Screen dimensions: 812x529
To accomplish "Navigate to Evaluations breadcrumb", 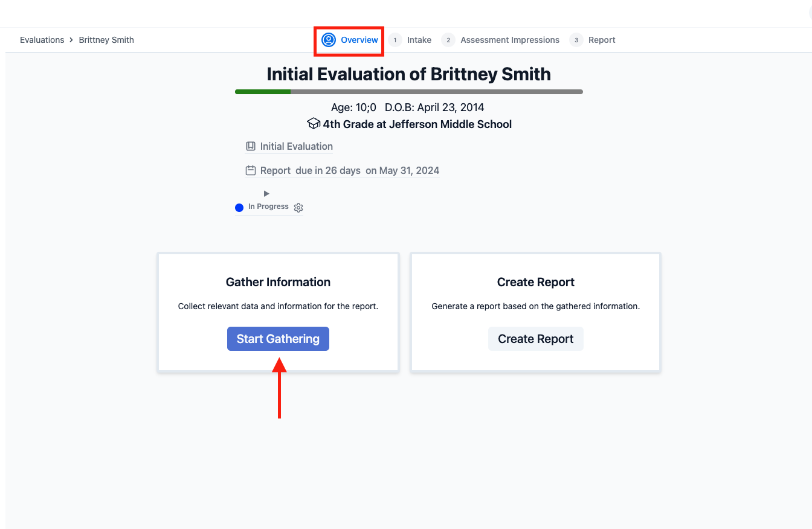I will pyautogui.click(x=42, y=40).
